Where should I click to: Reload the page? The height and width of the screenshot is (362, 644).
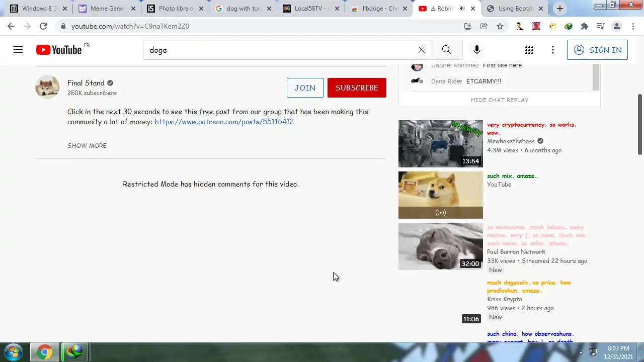[x=43, y=26]
